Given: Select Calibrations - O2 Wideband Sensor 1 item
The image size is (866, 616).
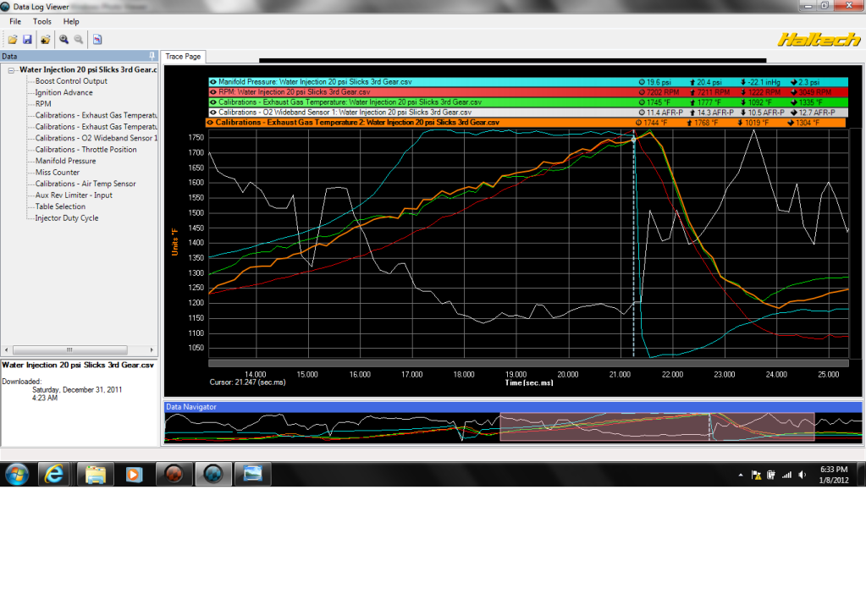Looking at the screenshot, I should coord(97,138).
